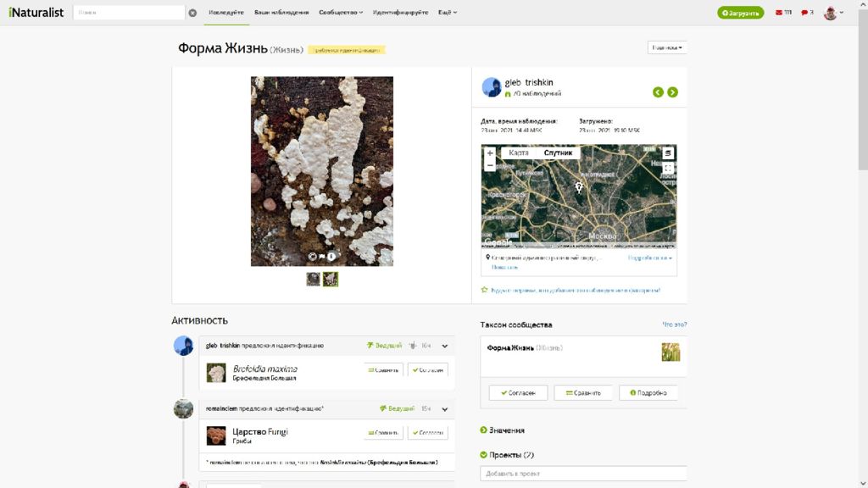The width and height of the screenshot is (868, 488).
Task: Switch map to Спутник view
Action: click(x=558, y=152)
